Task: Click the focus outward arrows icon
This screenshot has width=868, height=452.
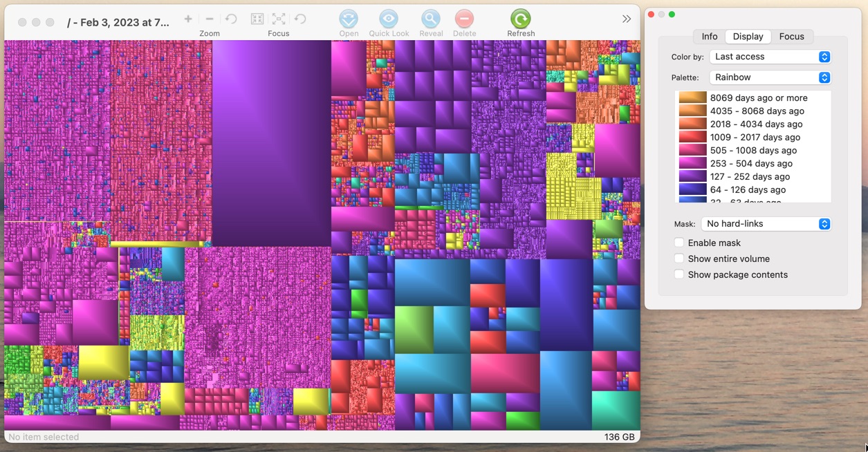Action: 279,19
